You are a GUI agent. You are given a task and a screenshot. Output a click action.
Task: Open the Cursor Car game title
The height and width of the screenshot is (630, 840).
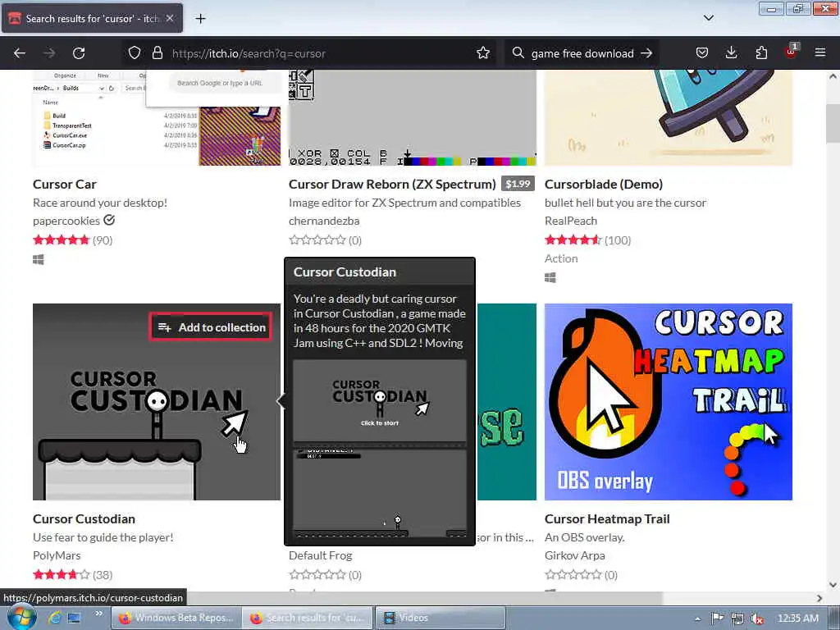[64, 185]
